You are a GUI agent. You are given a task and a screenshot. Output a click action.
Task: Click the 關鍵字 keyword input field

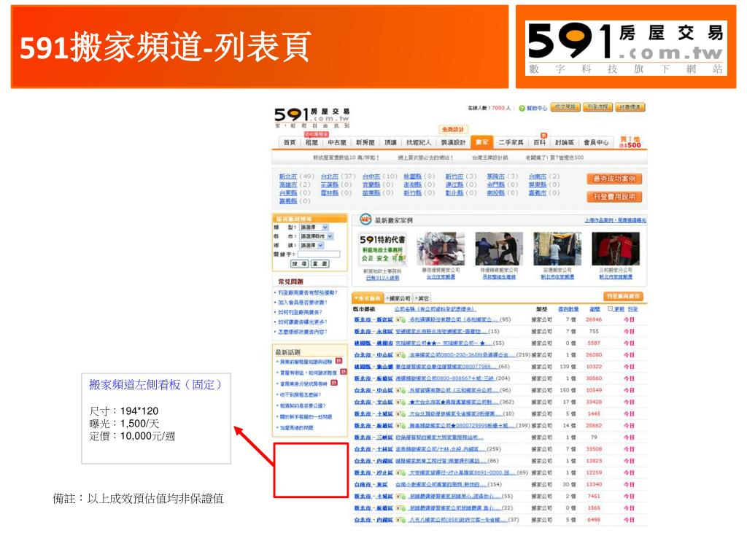pyautogui.click(x=319, y=254)
